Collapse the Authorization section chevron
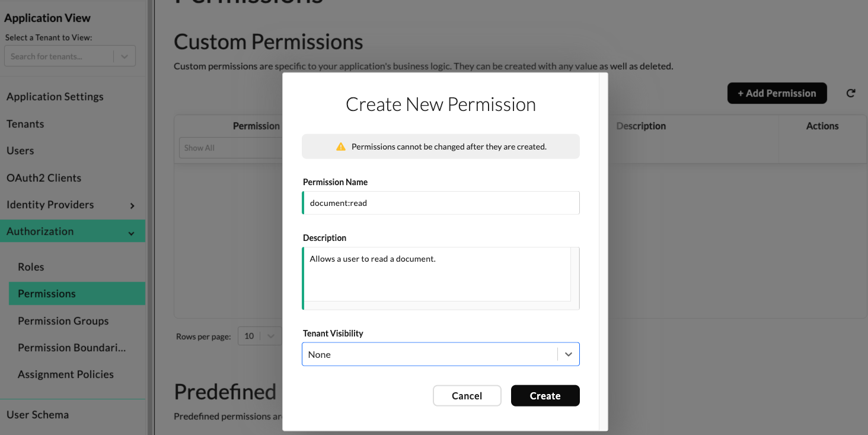The height and width of the screenshot is (435, 868). [131, 233]
